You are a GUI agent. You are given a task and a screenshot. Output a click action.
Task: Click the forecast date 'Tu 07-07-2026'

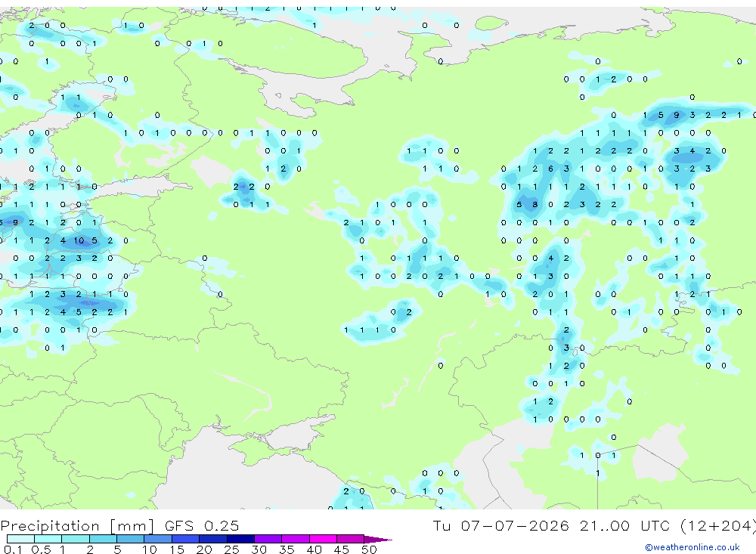(500, 525)
